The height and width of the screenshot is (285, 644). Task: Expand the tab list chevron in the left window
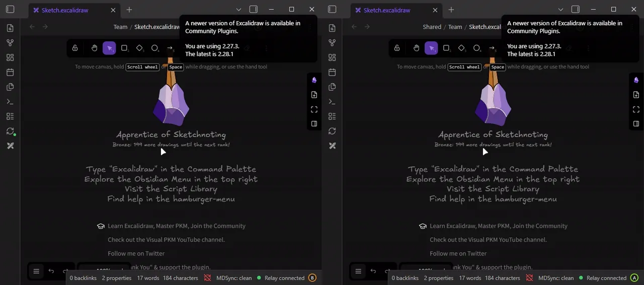click(x=238, y=10)
